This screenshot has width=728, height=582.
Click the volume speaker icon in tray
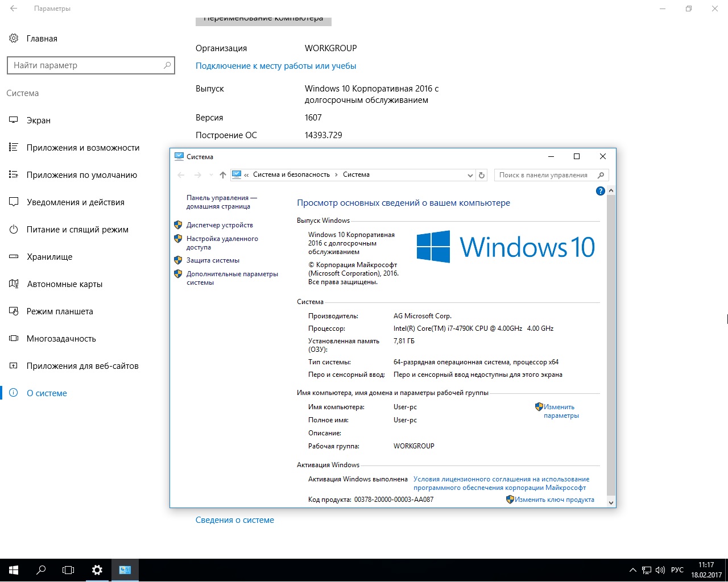coord(660,570)
